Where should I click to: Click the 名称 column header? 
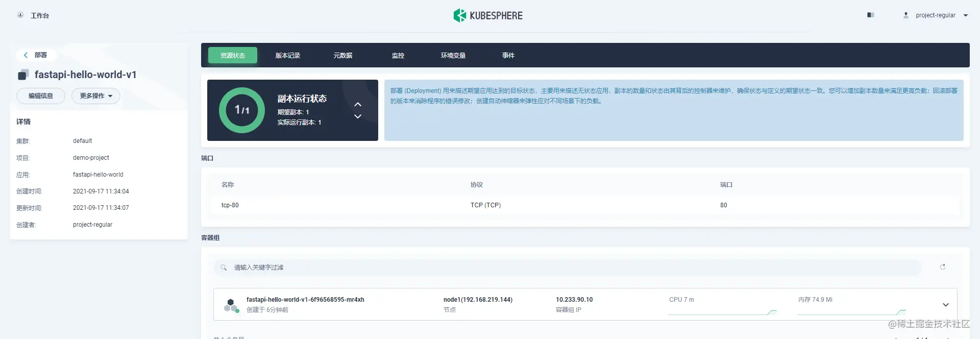pyautogui.click(x=228, y=185)
